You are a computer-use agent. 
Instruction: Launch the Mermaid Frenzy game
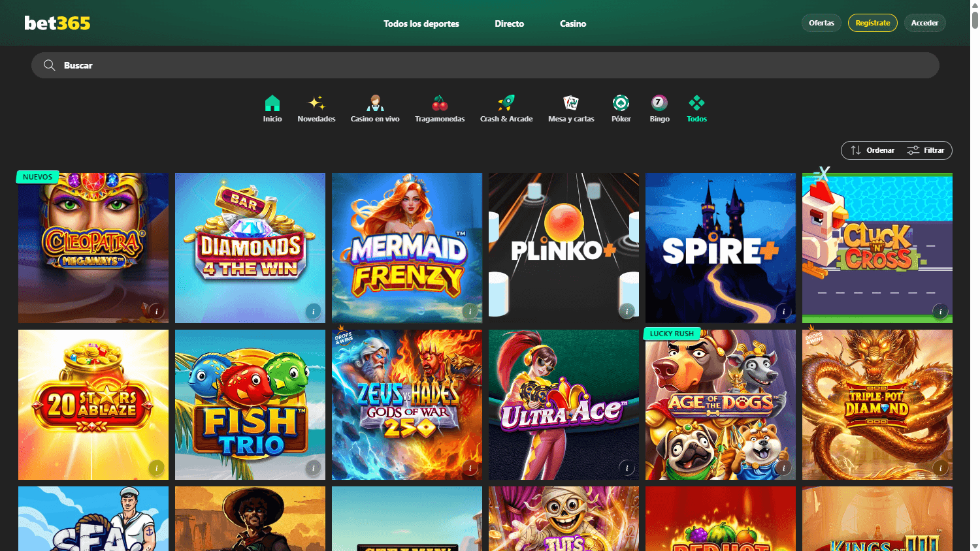coord(407,248)
